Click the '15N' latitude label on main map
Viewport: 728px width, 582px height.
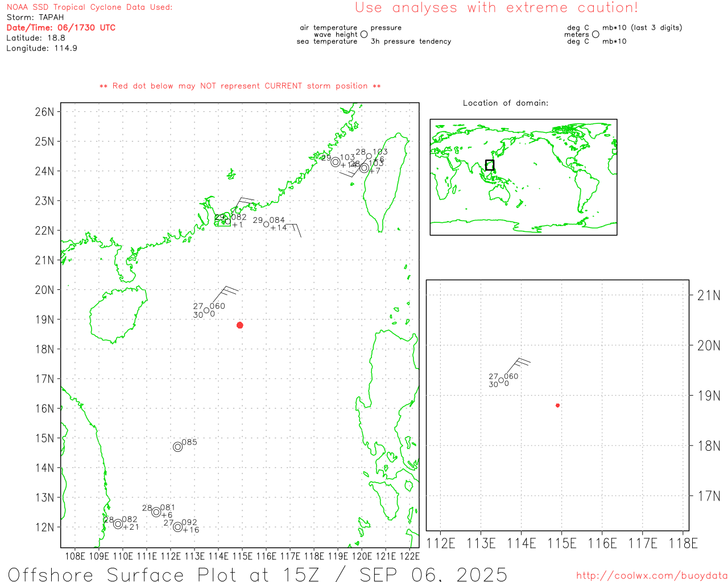click(44, 438)
